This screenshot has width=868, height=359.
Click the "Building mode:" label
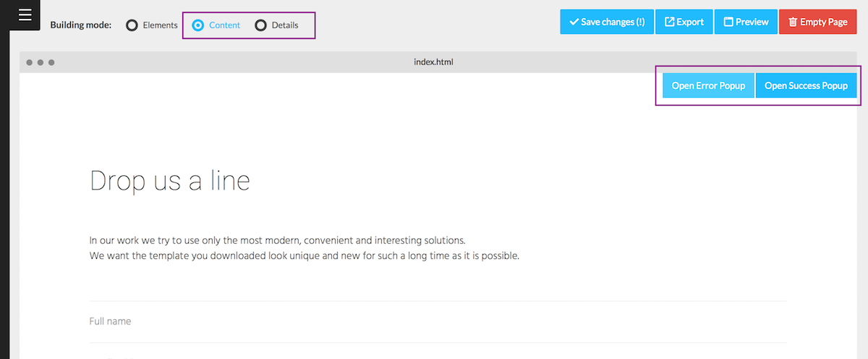(81, 25)
